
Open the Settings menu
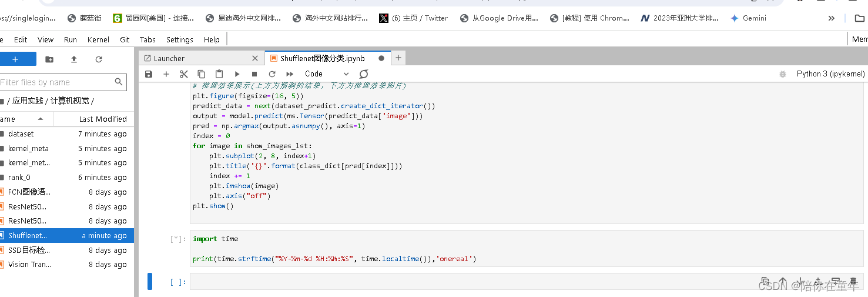tap(180, 39)
